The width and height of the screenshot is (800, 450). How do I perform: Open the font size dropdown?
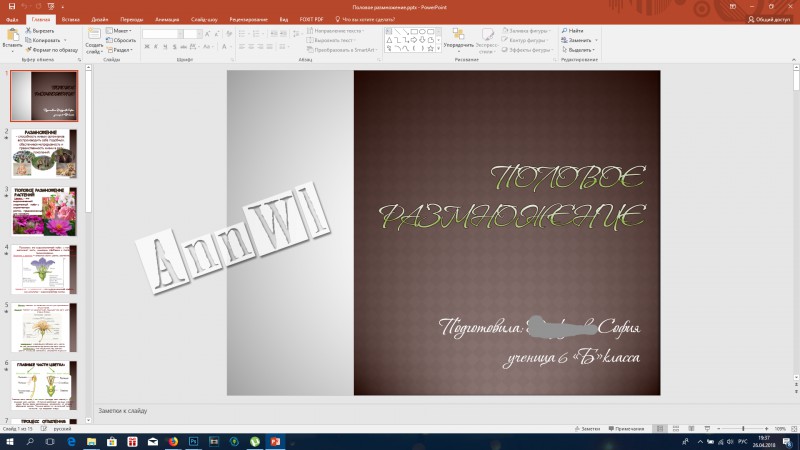pyautogui.click(x=199, y=34)
